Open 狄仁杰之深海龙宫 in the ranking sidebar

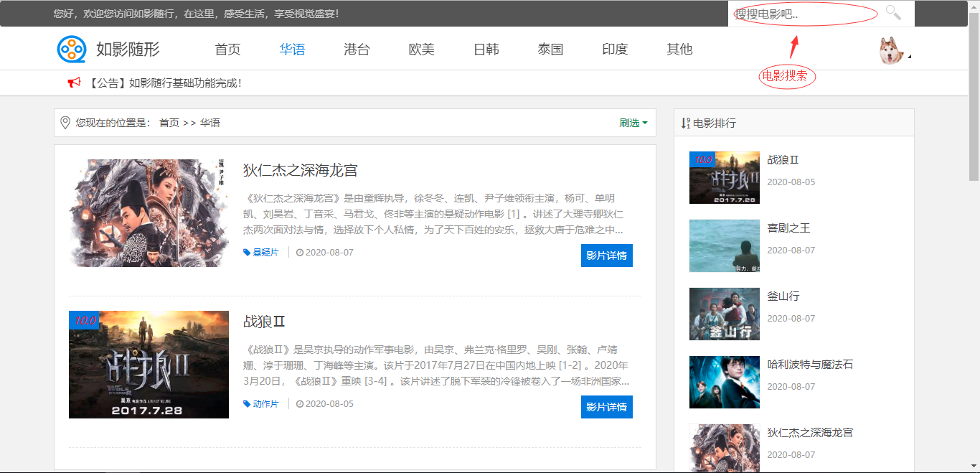click(810, 433)
